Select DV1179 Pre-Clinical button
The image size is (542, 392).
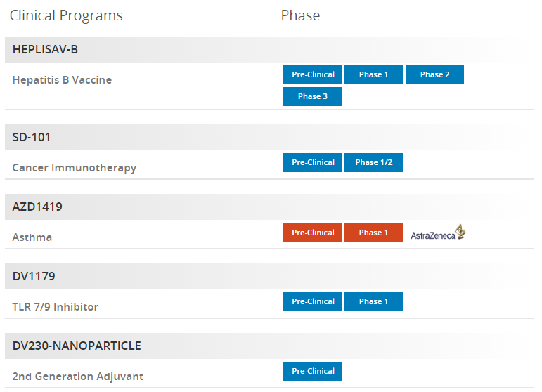[x=313, y=301]
